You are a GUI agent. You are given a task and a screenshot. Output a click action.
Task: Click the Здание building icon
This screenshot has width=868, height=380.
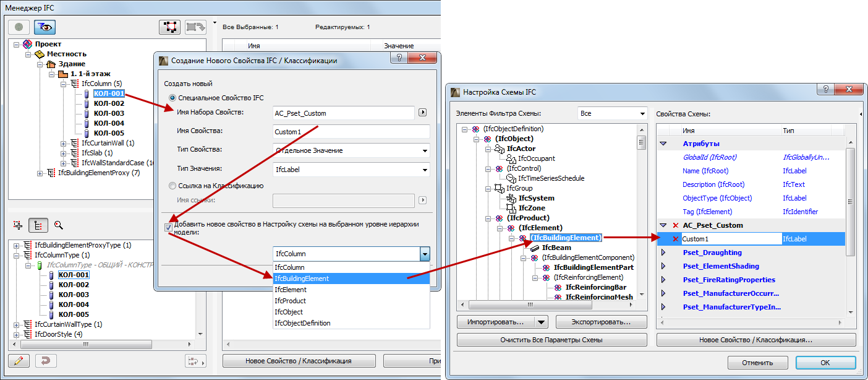click(x=51, y=64)
